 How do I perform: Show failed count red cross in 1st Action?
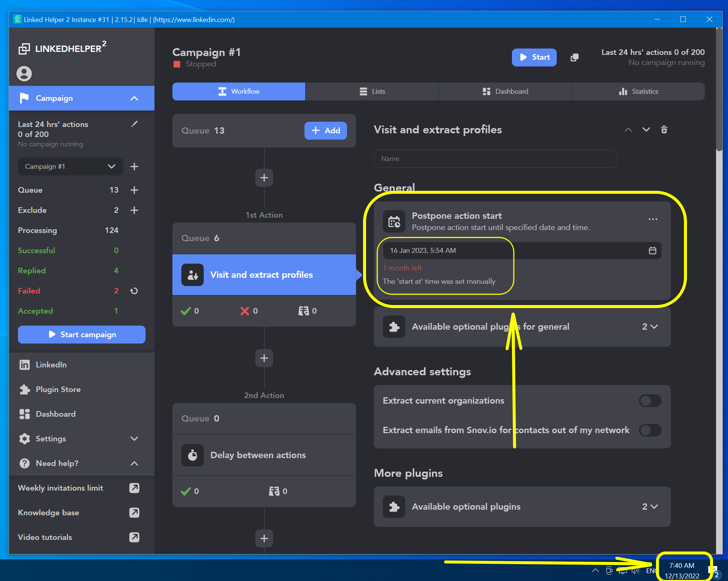(249, 311)
